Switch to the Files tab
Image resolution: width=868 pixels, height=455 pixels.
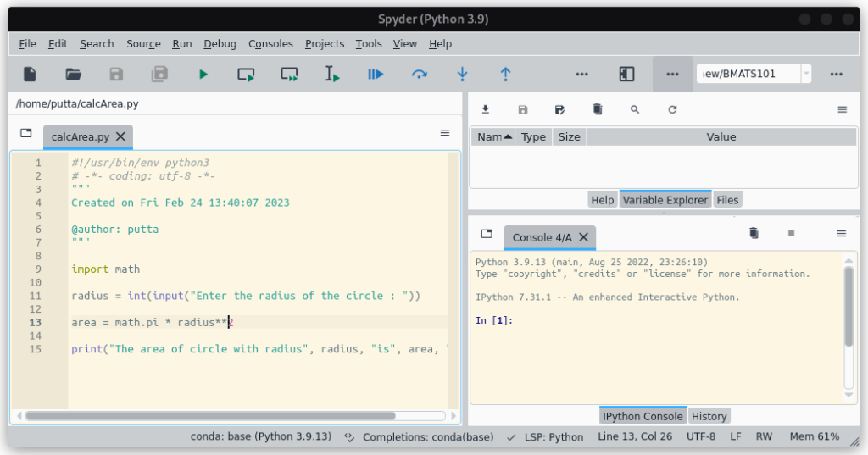(727, 200)
